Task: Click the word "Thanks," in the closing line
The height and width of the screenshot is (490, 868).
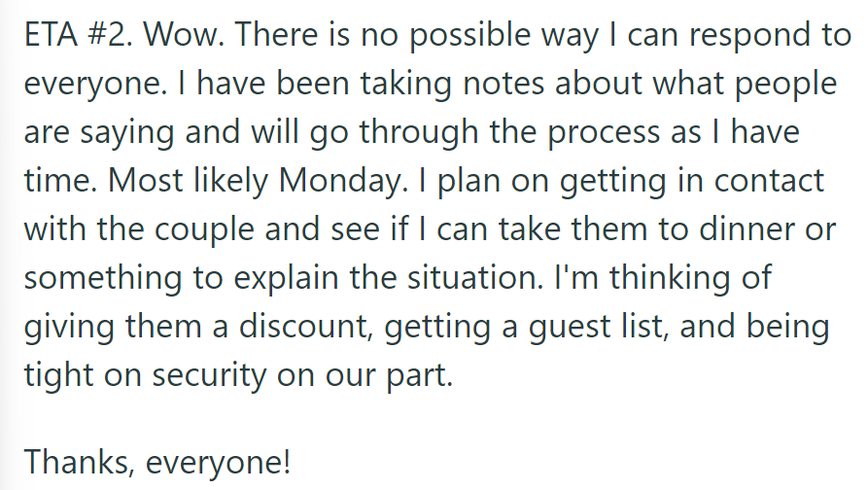Action: point(79,462)
